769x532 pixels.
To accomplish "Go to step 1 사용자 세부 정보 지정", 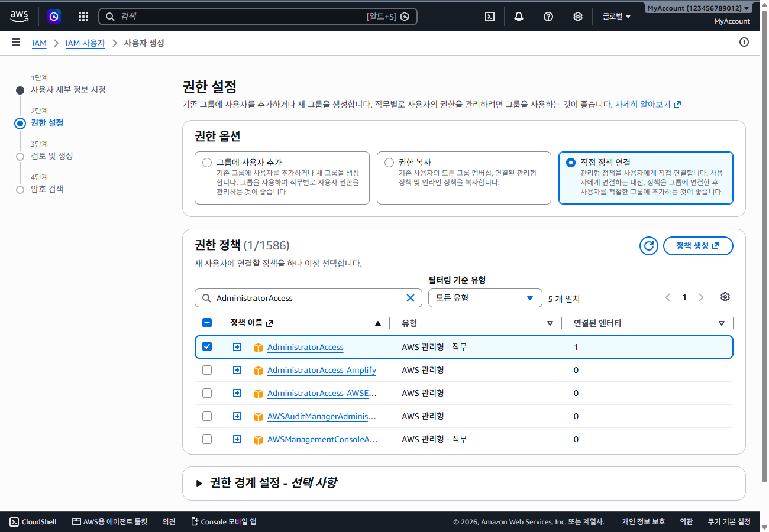I will (68, 90).
